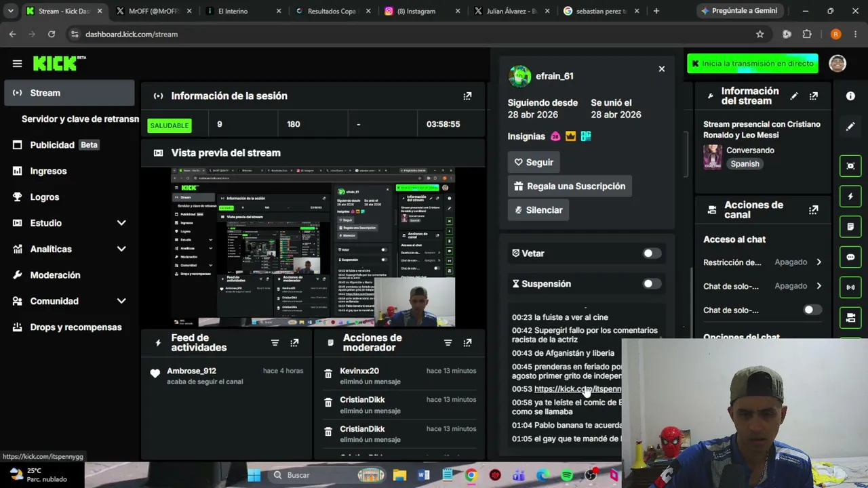The height and width of the screenshot is (488, 868).
Task: Click the info icon in the right rail
Action: point(850,96)
